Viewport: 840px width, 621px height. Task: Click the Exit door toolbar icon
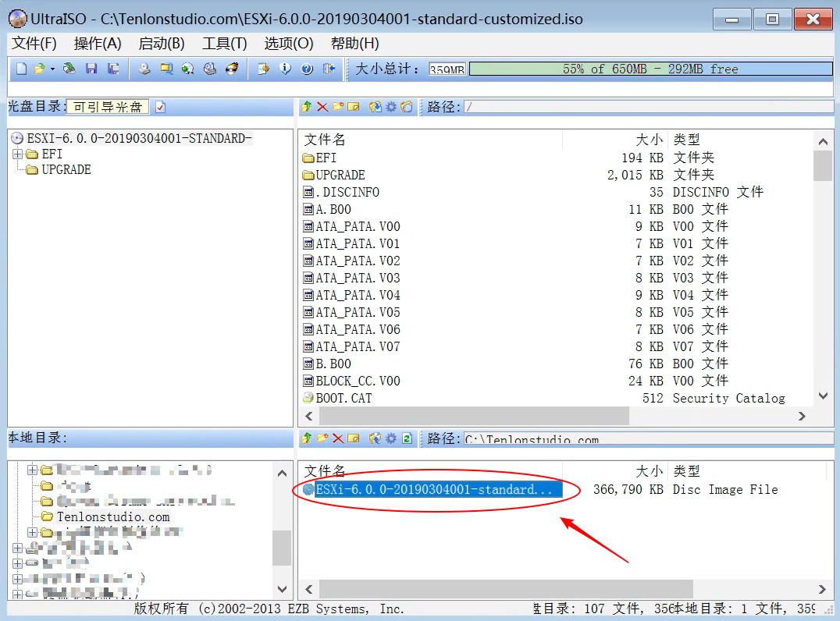coord(329,69)
